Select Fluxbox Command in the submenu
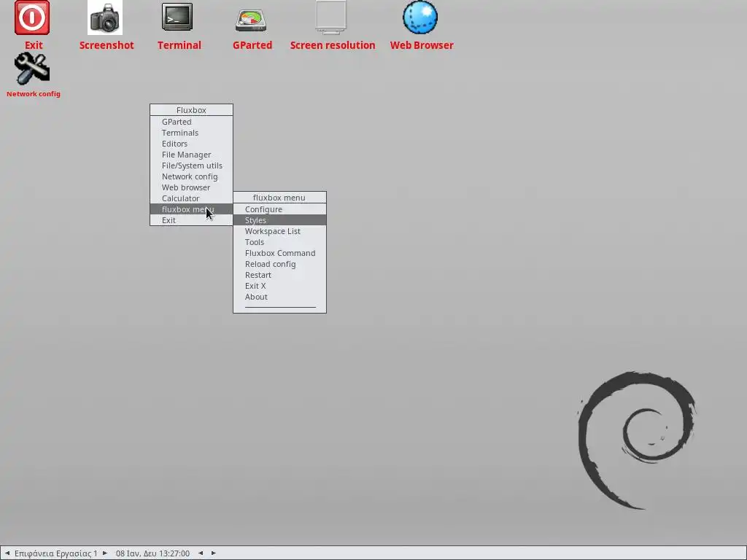This screenshot has width=747, height=560. point(279,253)
